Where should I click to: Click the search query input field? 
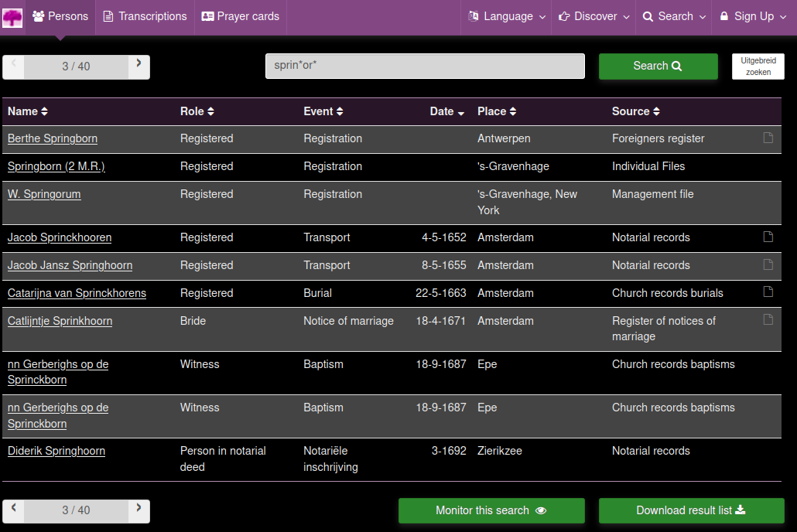point(425,66)
